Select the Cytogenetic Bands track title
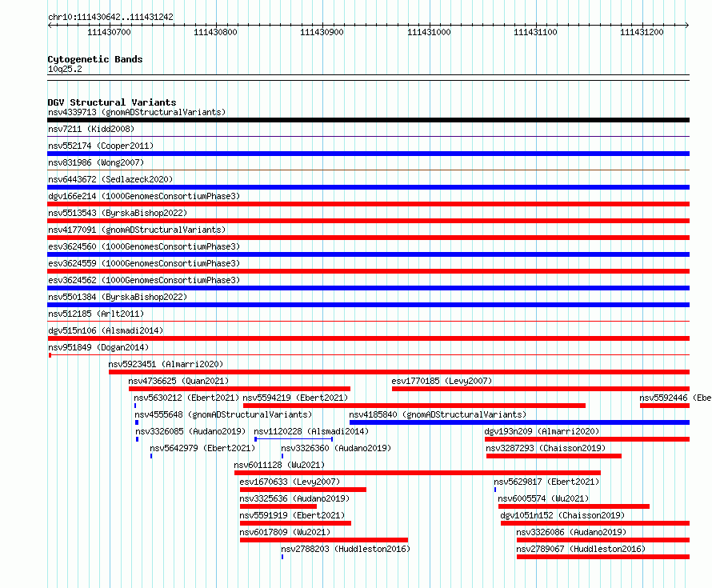Image resolution: width=712 pixels, height=588 pixels. (95, 59)
